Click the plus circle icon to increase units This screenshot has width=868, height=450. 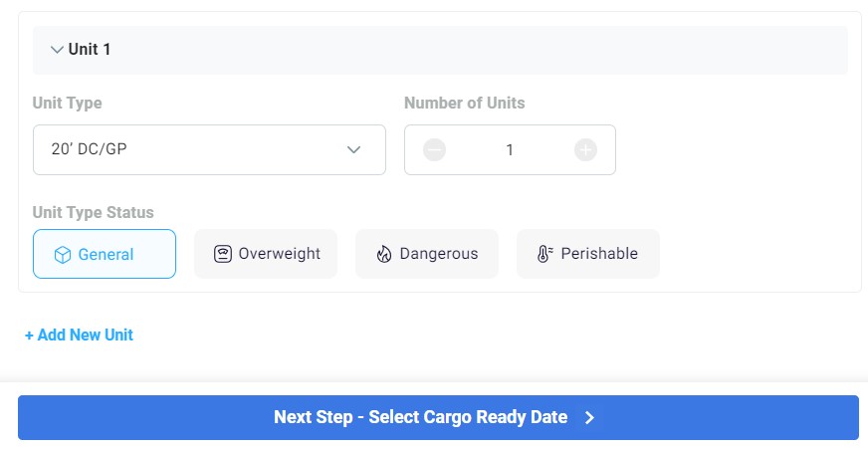coord(585,150)
